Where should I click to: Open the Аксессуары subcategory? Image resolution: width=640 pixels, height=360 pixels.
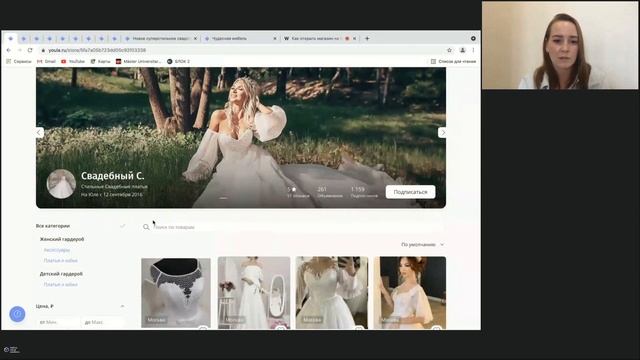(57, 250)
